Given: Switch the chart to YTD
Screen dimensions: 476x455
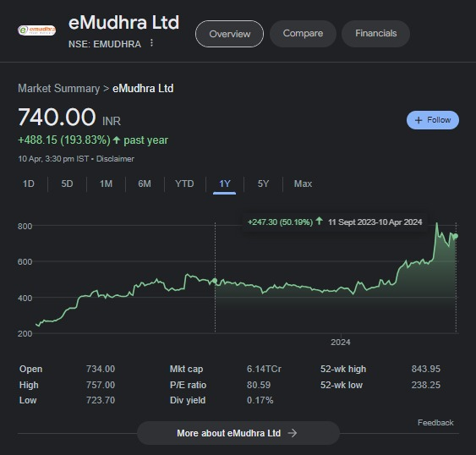Looking at the screenshot, I should coord(184,184).
